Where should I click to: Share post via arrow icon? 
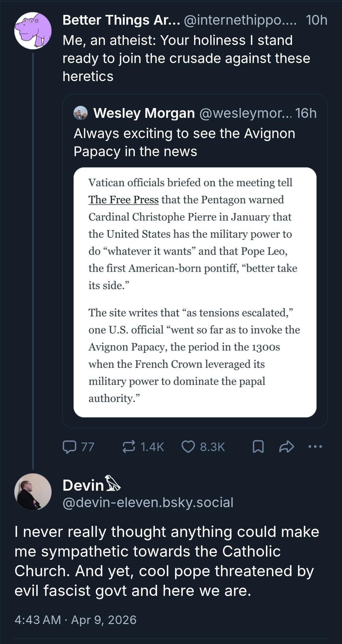(x=287, y=447)
